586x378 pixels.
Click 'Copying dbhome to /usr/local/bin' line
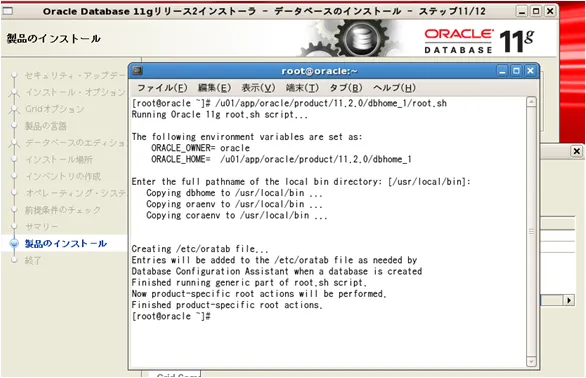234,193
